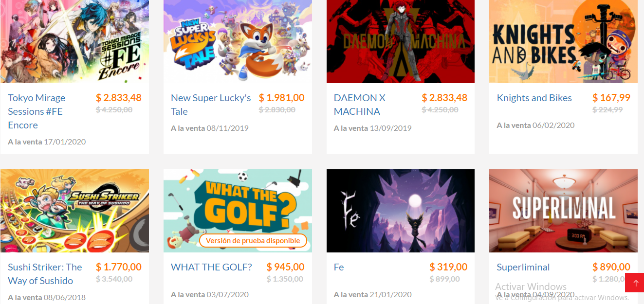Click the Sushi Striker cover image
The height and width of the screenshot is (304, 644).
click(x=74, y=211)
